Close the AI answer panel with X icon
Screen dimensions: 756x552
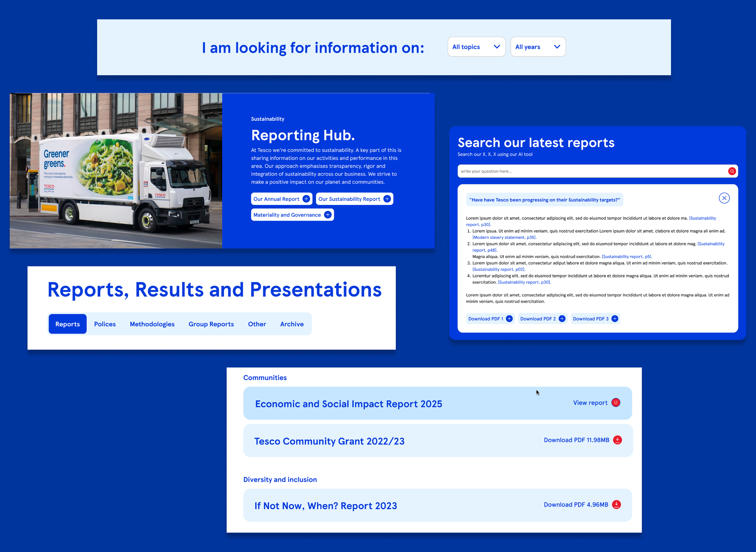tap(724, 198)
